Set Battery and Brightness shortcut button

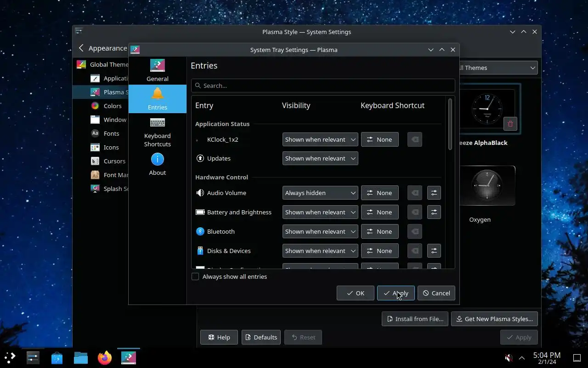tap(380, 212)
